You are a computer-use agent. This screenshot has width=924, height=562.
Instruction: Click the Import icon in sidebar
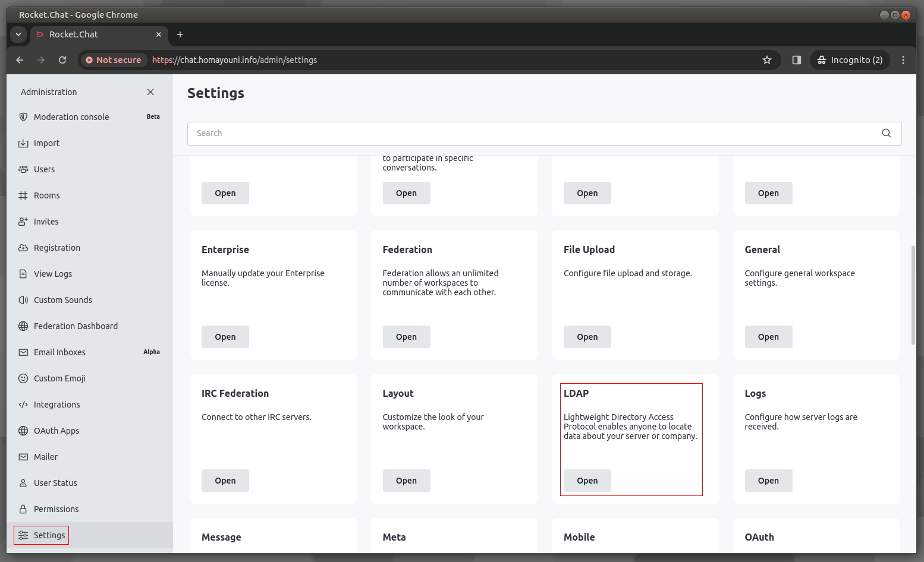point(23,143)
